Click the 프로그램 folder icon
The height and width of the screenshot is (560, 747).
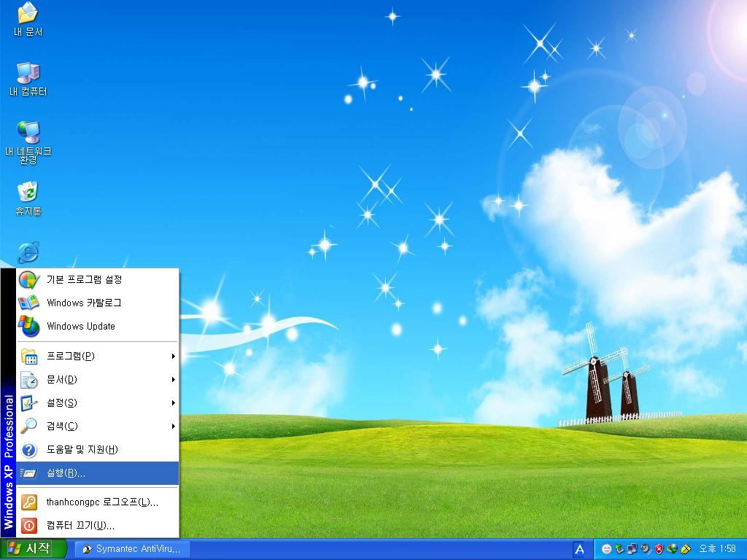pos(29,356)
